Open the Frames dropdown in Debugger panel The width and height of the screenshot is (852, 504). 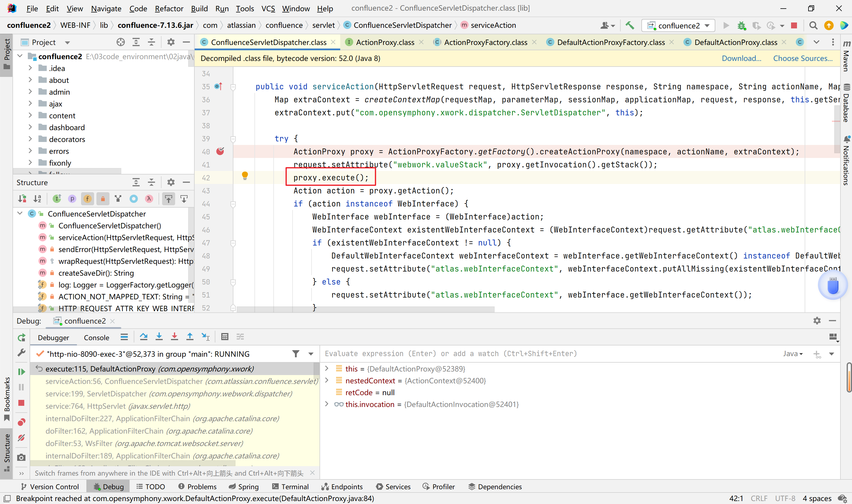pos(313,354)
